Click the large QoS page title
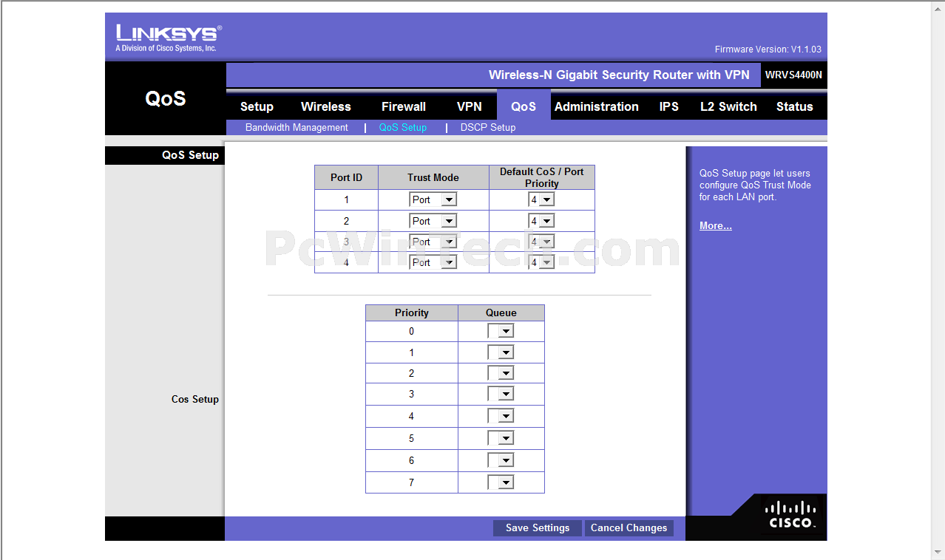Viewport: 945px width, 560px height. click(x=166, y=99)
